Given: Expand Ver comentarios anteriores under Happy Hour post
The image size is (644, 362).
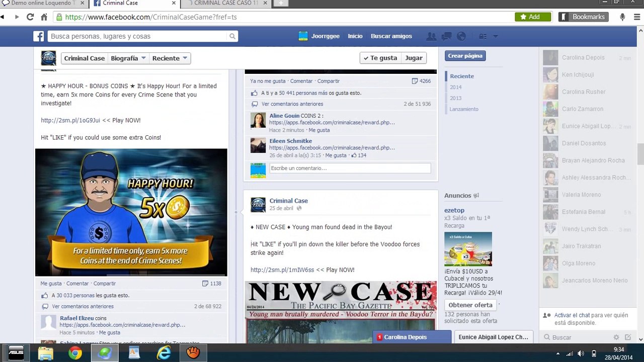Looking at the screenshot, I should [83, 306].
